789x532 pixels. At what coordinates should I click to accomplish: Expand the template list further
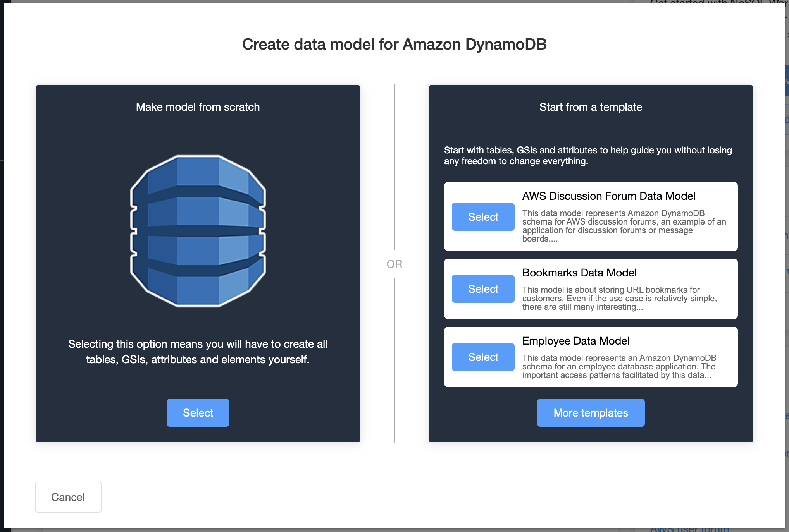[x=590, y=412]
